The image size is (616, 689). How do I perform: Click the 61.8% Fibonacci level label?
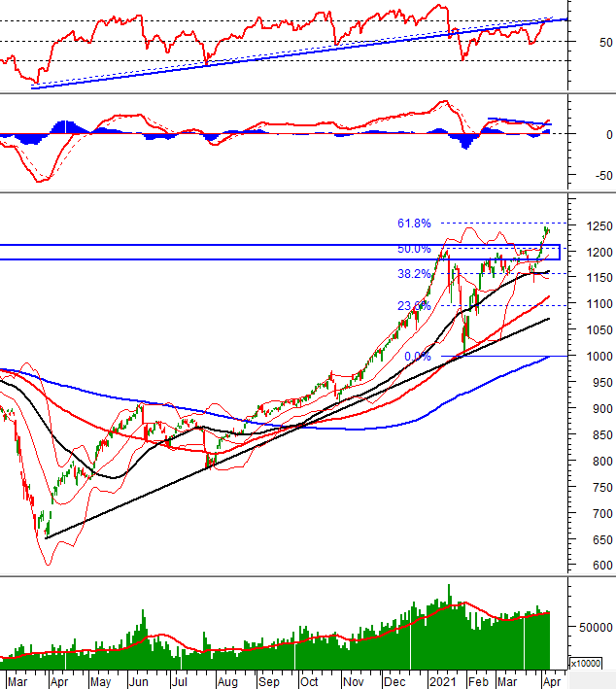click(x=414, y=224)
